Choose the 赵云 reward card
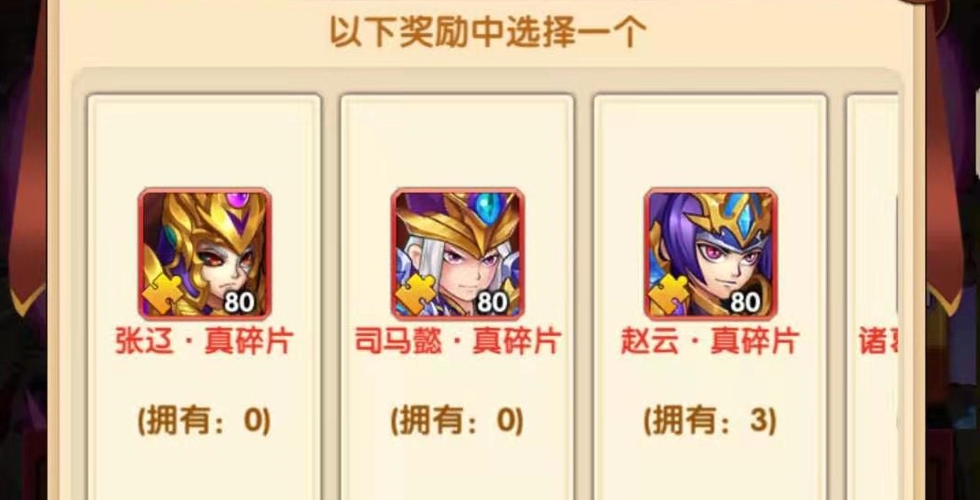 711,297
